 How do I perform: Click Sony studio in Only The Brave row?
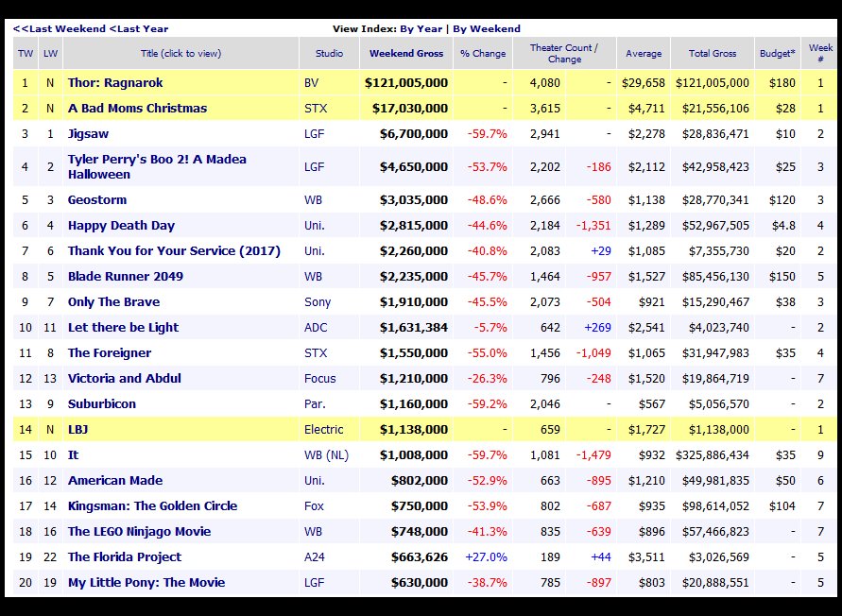tap(318, 302)
